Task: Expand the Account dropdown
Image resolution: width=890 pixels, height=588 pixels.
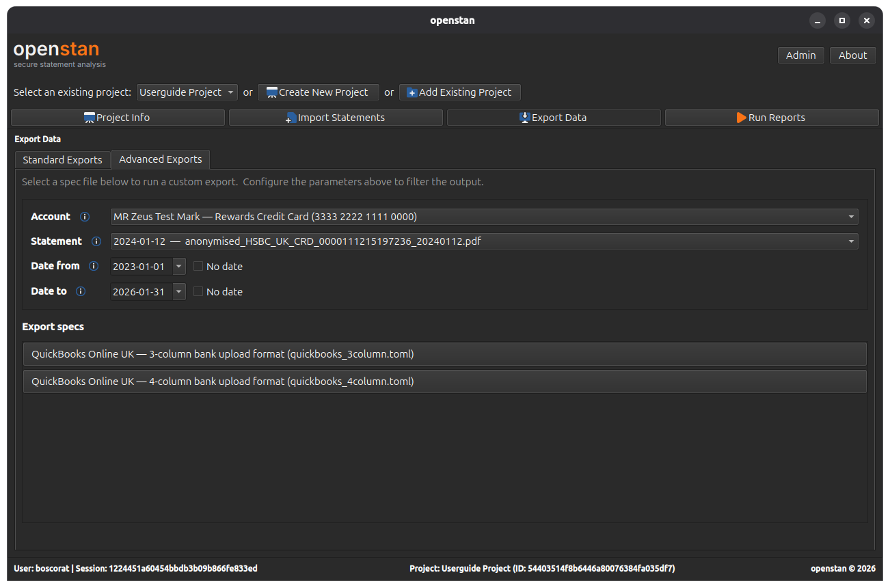Action: click(x=484, y=217)
